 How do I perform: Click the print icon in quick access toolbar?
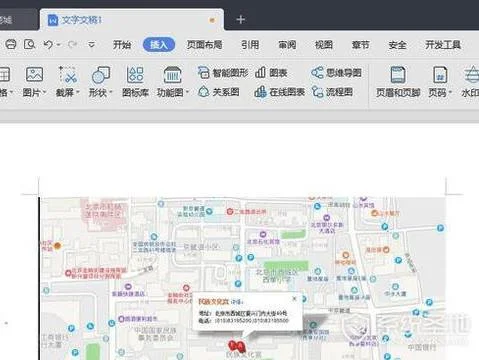pyautogui.click(x=11, y=44)
